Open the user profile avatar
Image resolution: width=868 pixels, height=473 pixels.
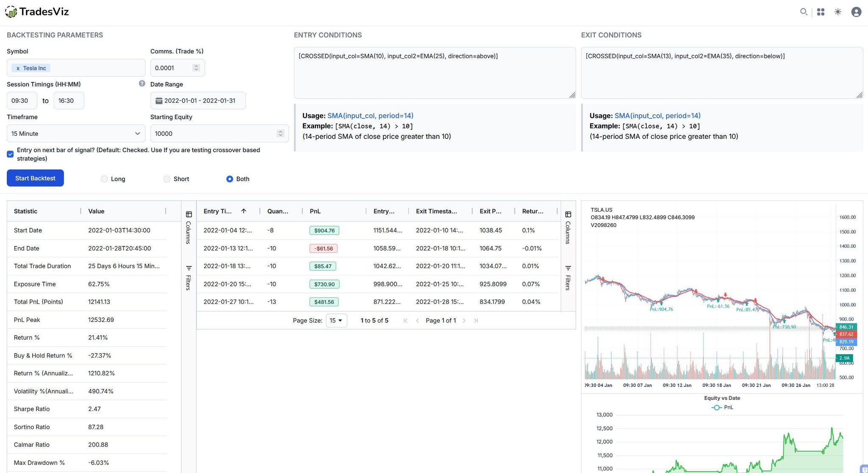coord(856,12)
